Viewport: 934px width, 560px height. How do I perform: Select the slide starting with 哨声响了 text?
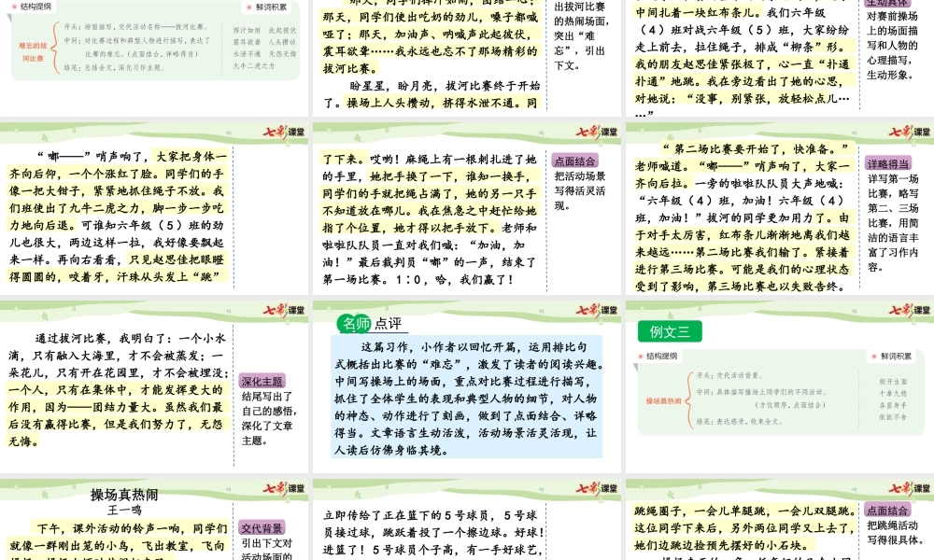154,209
